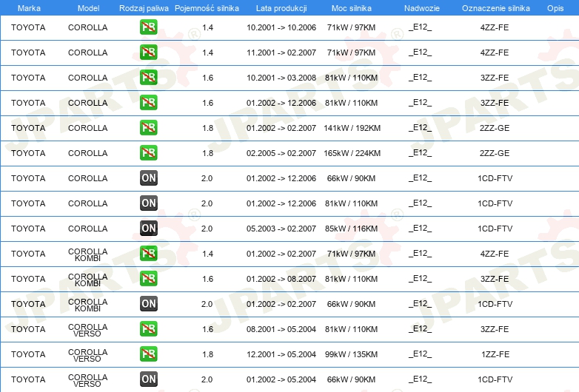Click COROLLA VERSO in the 1ZZ-FE row
Screen dimensions: 579x392
[x=87, y=355]
